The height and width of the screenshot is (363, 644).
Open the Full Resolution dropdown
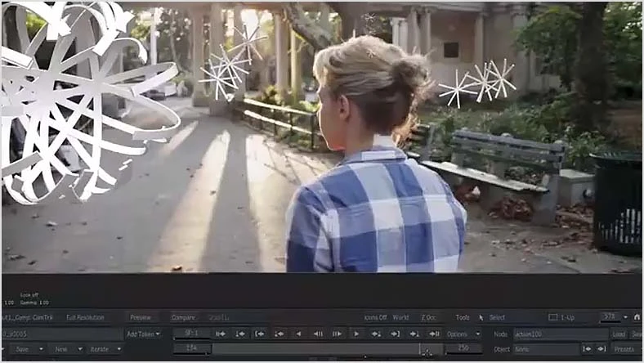pyautogui.click(x=85, y=317)
